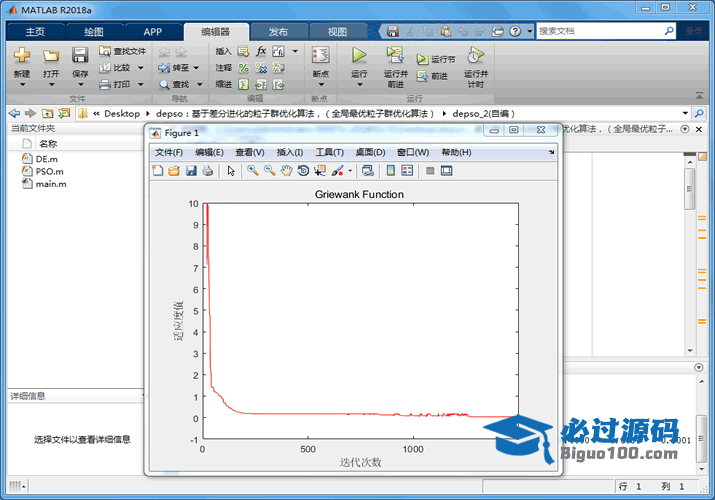The width and height of the screenshot is (715, 500).
Task: Click the 运行节 (Run Section) button
Action: (x=436, y=59)
